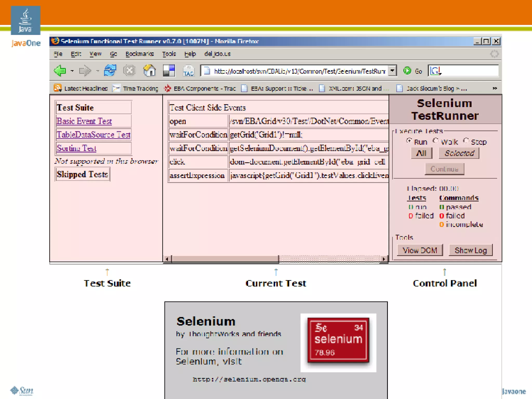Open the XML.com JSON bookmark
Image resolution: width=532 pixels, height=399 pixels.
click(354, 89)
